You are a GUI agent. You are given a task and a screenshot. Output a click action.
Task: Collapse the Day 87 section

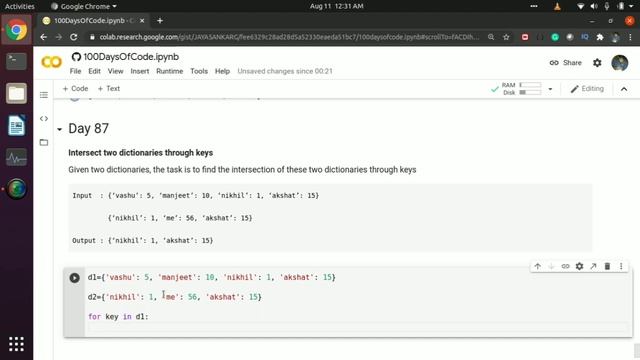(60, 129)
